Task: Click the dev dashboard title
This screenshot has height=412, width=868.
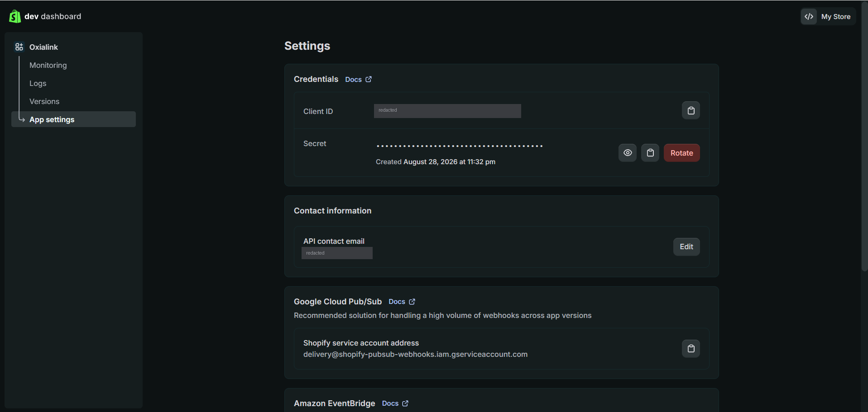Action: pyautogui.click(x=53, y=16)
